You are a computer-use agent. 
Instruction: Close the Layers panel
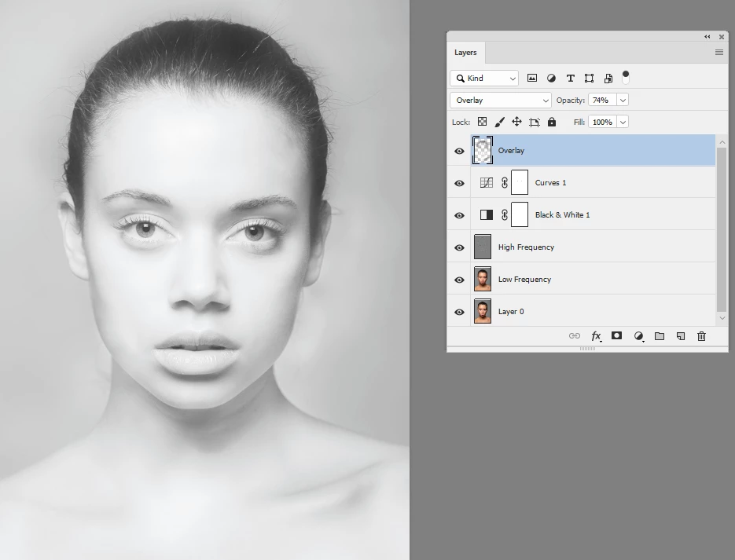[x=722, y=36]
